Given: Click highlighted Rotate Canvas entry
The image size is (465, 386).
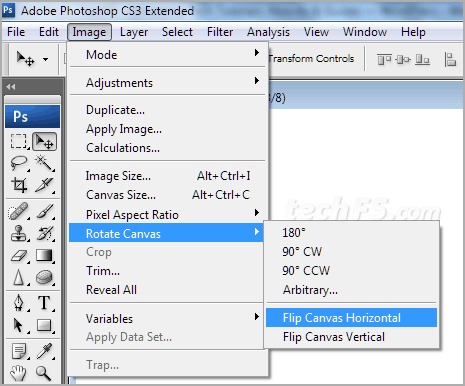Looking at the screenshot, I should click(x=166, y=233).
